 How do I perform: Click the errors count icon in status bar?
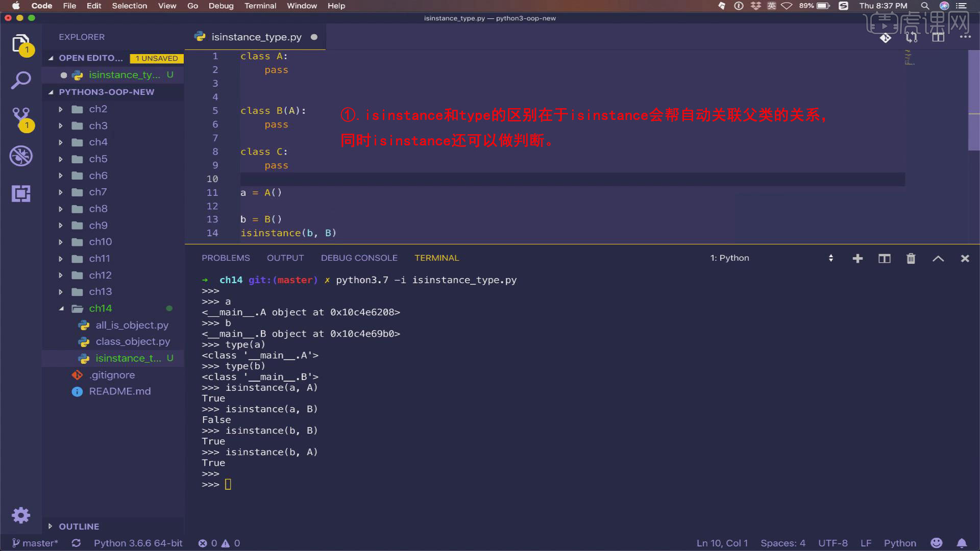pyautogui.click(x=203, y=543)
